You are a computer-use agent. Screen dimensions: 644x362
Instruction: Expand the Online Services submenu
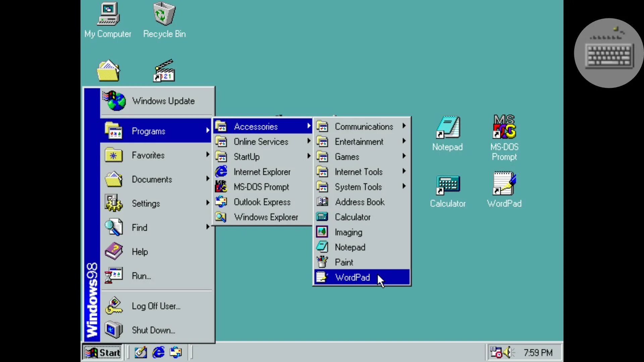[261, 142]
